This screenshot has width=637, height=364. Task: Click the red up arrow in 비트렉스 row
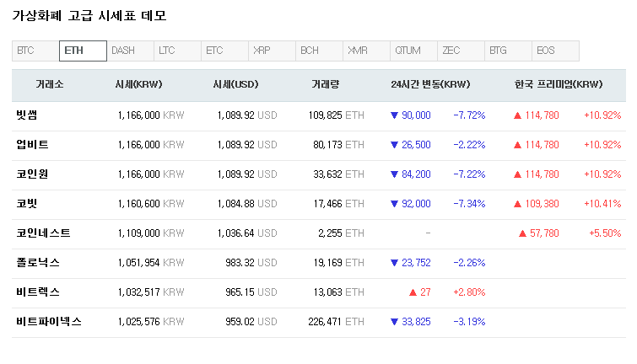click(413, 292)
